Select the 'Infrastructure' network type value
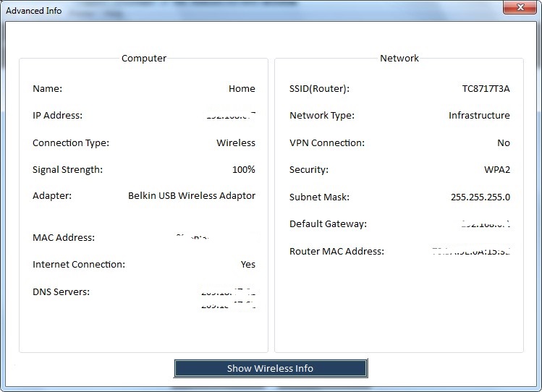This screenshot has height=392, width=542. pyautogui.click(x=479, y=115)
